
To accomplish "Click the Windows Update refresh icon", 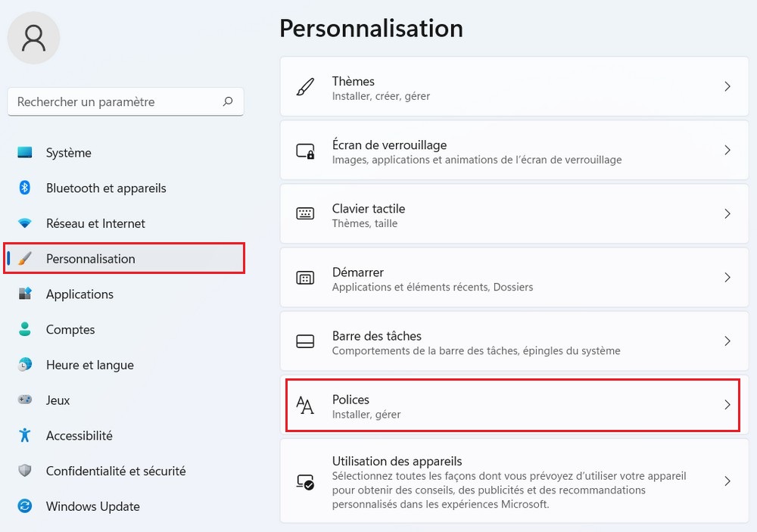I will (25, 506).
